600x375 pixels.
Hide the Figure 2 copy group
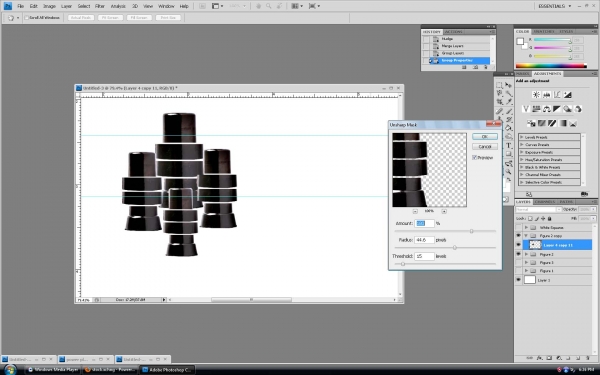518,236
